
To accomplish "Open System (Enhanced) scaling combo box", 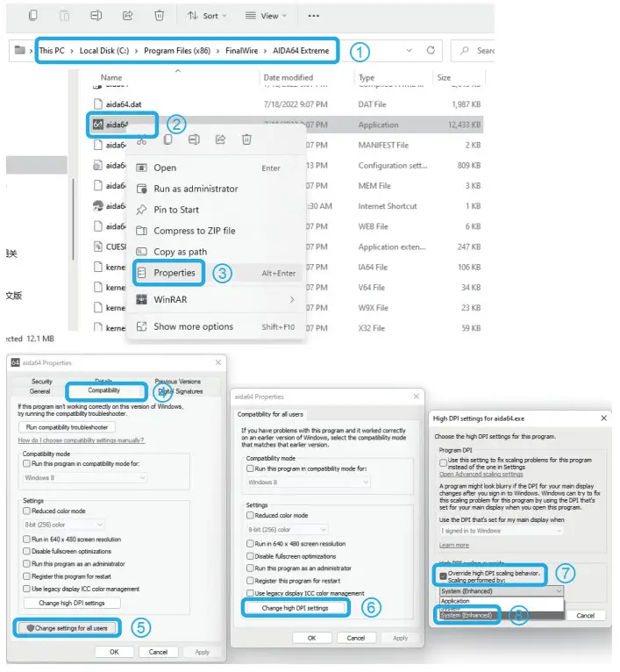I will (x=502, y=591).
